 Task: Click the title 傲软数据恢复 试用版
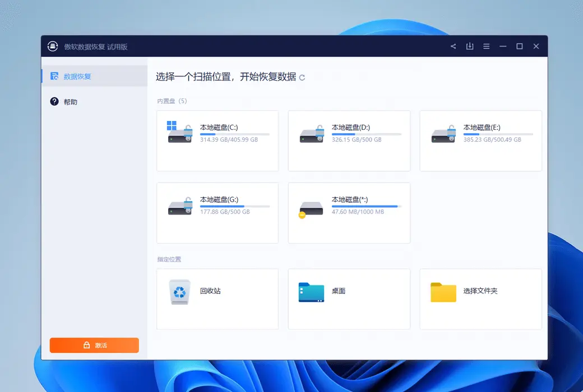96,47
